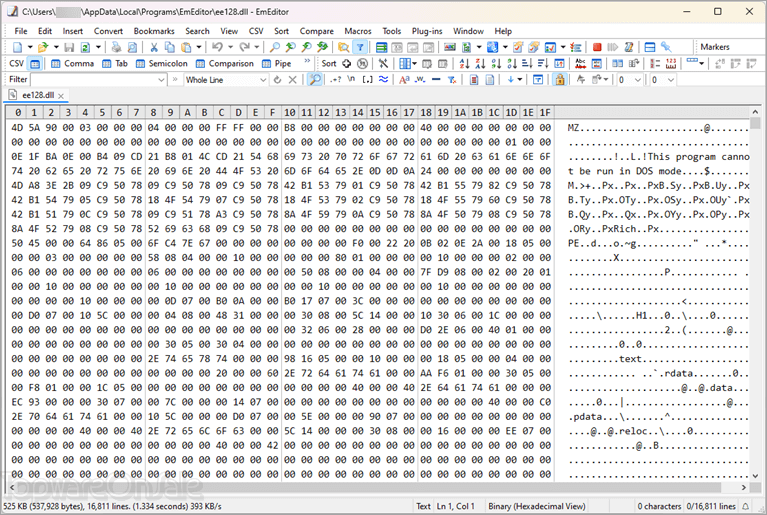
Task: Click the Sort plus button icon
Action: [x=346, y=64]
